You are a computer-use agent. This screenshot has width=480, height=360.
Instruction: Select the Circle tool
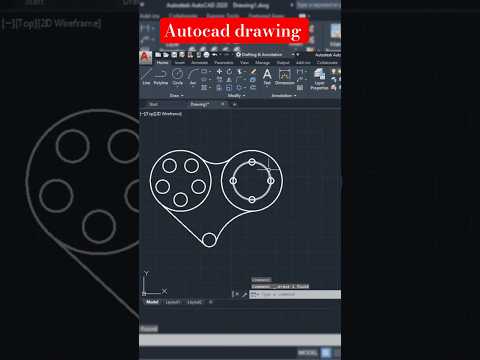tap(177, 77)
